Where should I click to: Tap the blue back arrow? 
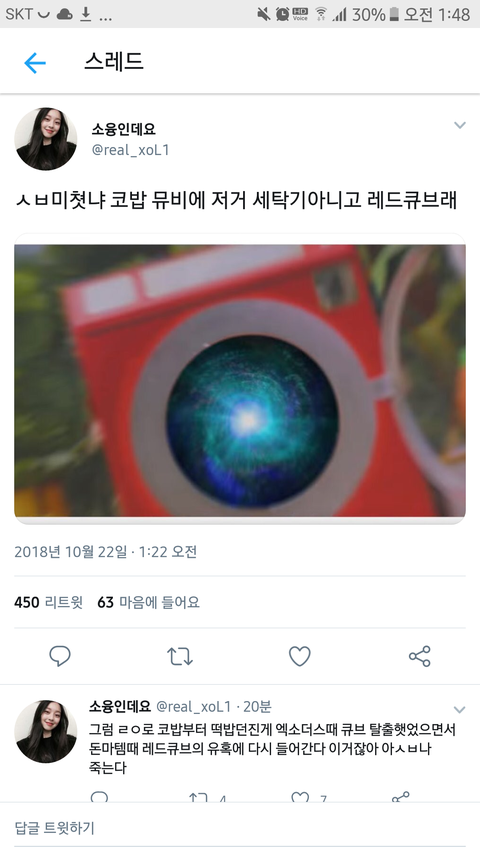click(x=35, y=63)
